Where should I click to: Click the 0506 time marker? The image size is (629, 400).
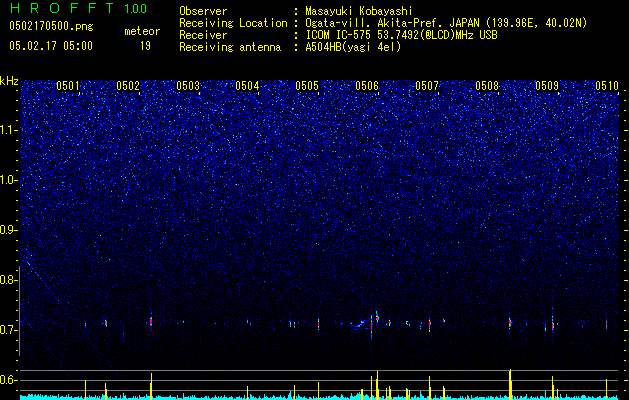367,86
